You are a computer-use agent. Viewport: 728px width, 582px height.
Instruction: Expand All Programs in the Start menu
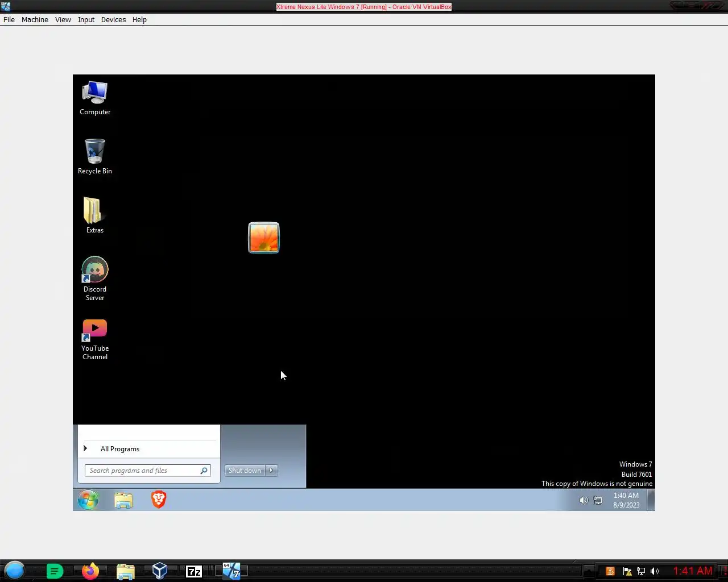pyautogui.click(x=148, y=449)
